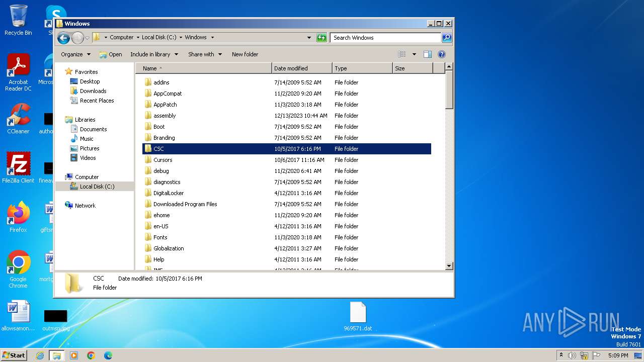Select the debug folder

click(161, 171)
